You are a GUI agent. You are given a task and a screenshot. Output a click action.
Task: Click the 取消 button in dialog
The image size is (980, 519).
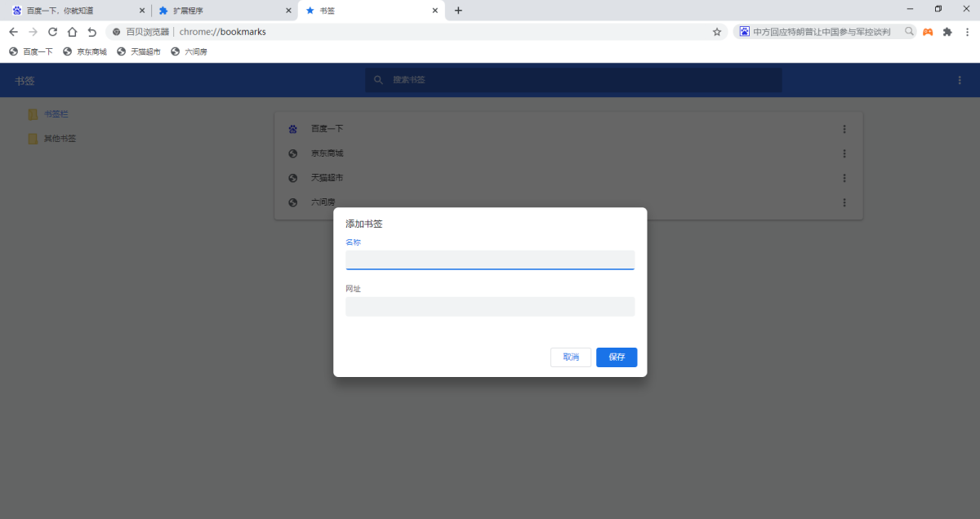coord(570,357)
